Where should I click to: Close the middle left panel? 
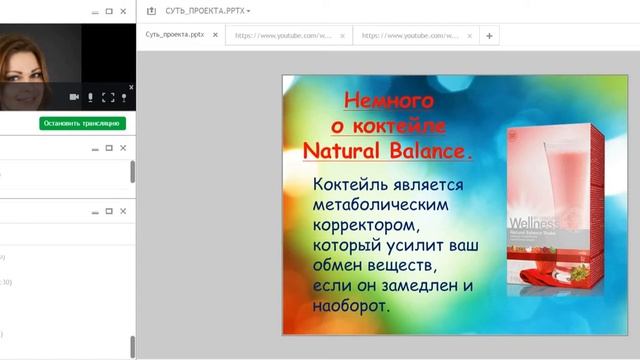click(123, 148)
